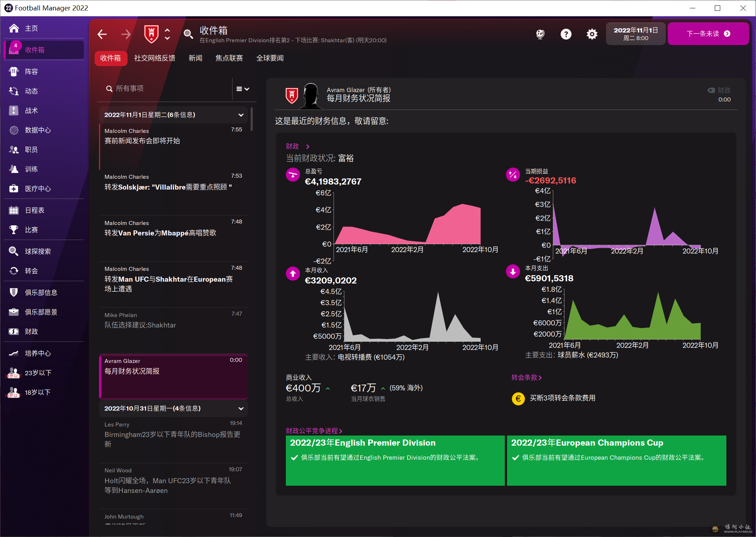Switch to 社交网络反馈 tab
Viewport: 756px width, 537px height.
click(x=154, y=58)
